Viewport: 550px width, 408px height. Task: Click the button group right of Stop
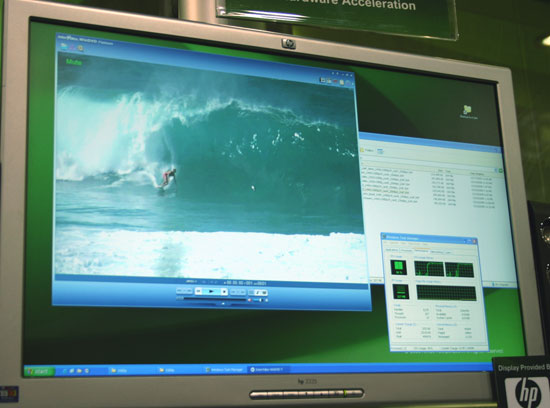(237, 292)
